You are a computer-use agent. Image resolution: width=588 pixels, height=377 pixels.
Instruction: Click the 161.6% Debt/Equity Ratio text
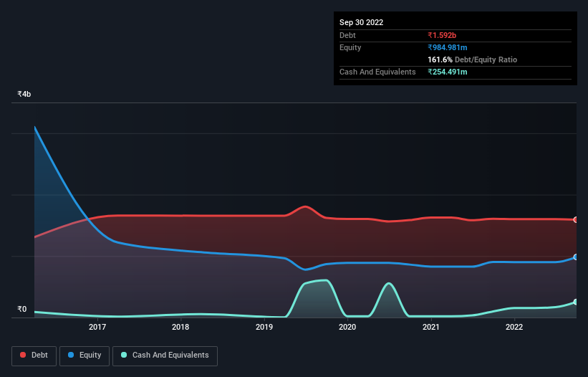472,59
